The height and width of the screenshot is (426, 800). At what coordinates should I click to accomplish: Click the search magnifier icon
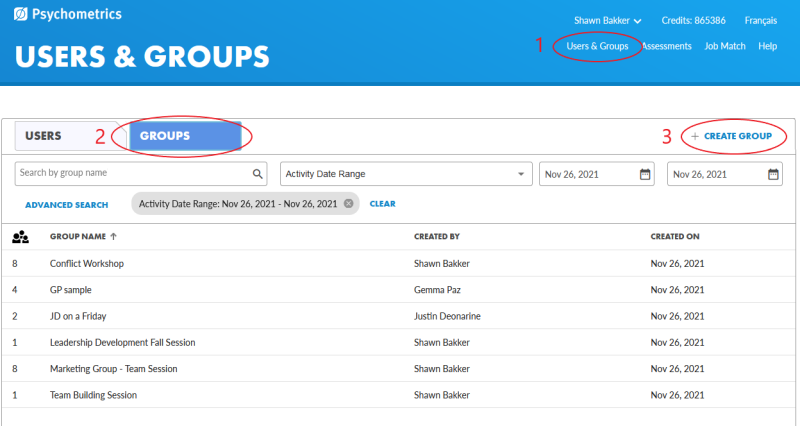coord(258,174)
